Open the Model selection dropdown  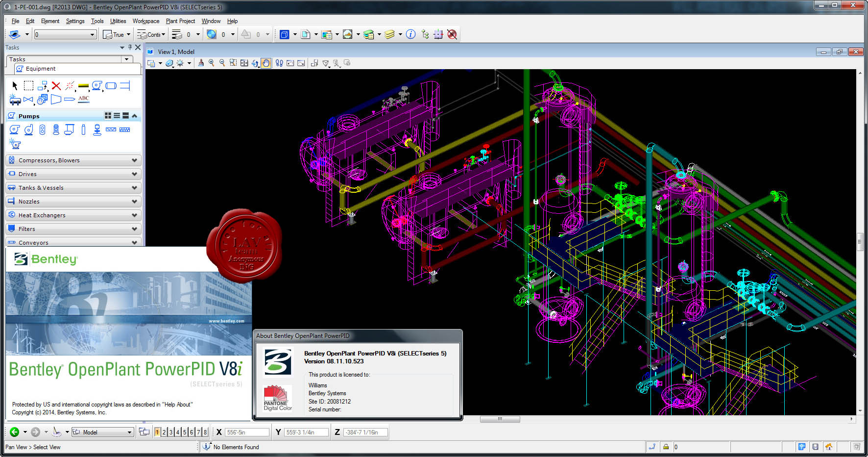102,432
